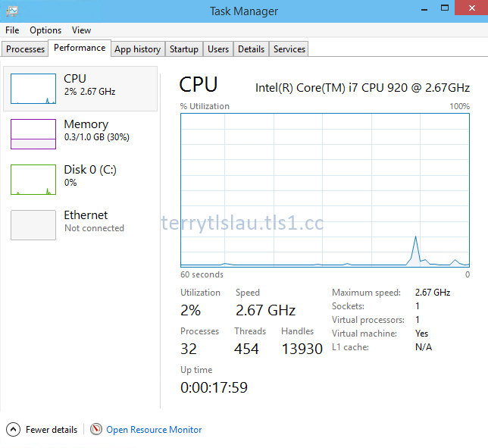This screenshot has width=488, height=448.
Task: Click the Intel Core i7 CPU 920 name
Action: point(362,88)
